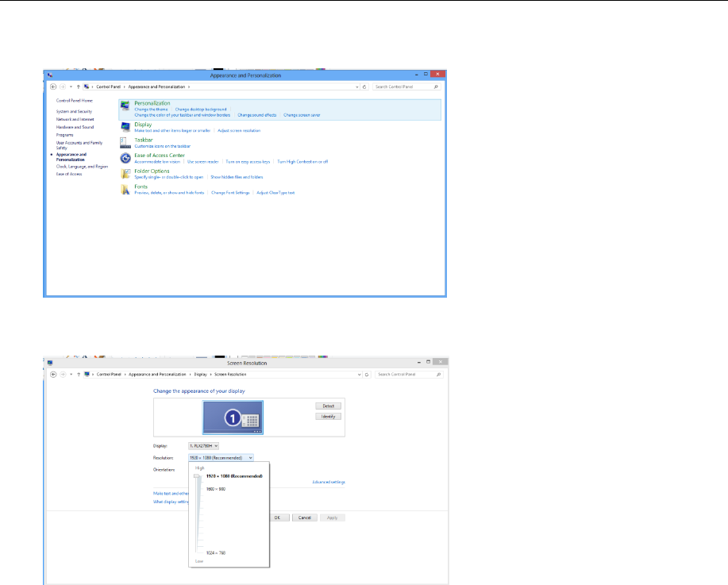Click the Detect button
Viewport: 728px width, 585px height.
[x=328, y=406]
